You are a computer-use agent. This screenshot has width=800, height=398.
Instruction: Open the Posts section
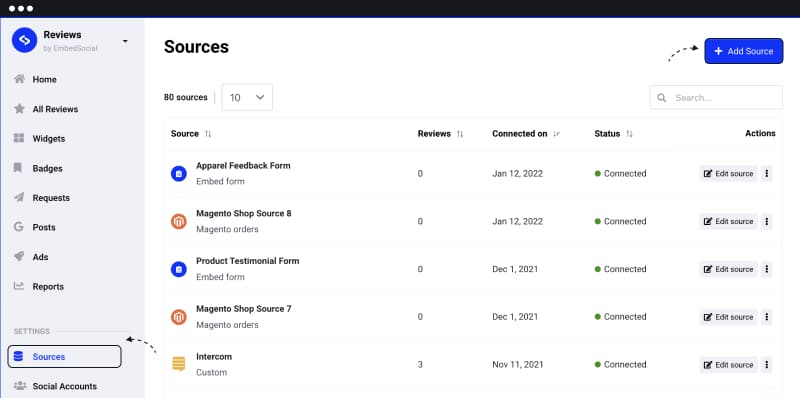(44, 228)
